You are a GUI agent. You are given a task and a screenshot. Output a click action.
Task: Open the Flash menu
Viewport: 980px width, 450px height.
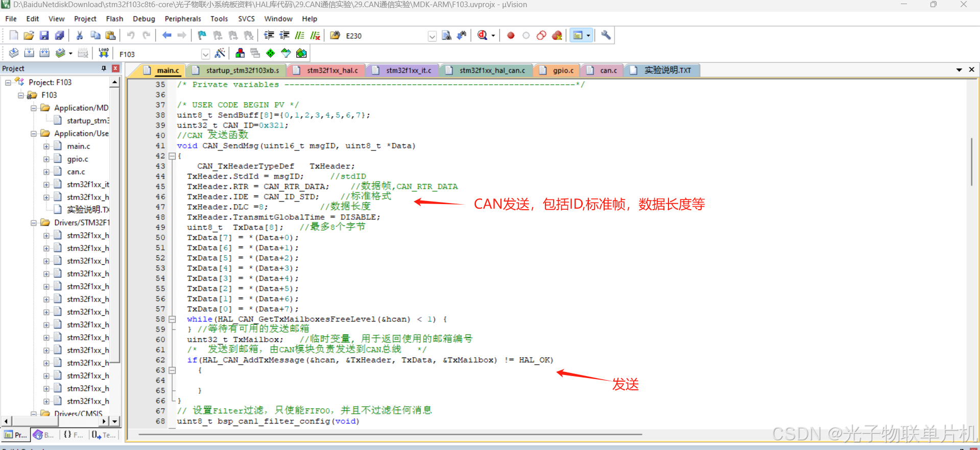[x=114, y=19]
